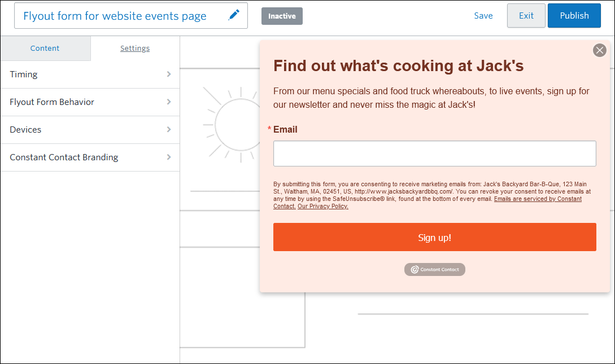Image resolution: width=615 pixels, height=364 pixels.
Task: Open Emails are serviced by Constant Contact link
Action: pos(428,203)
